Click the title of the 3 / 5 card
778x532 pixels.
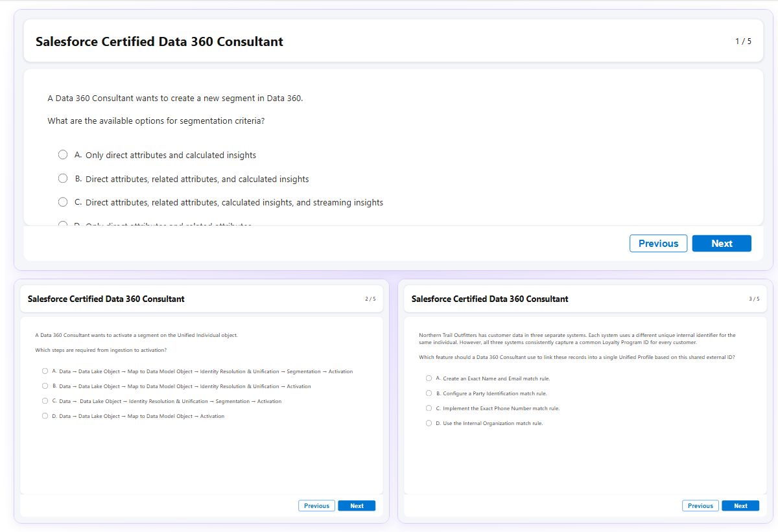pos(490,299)
